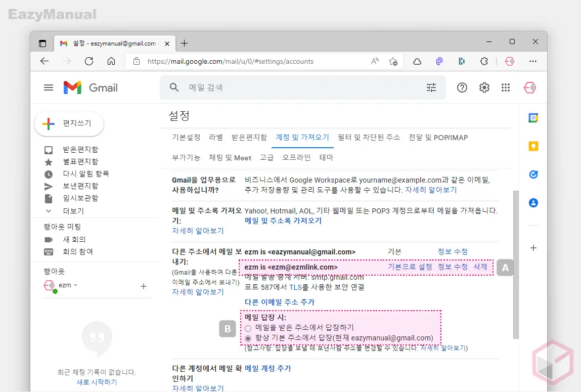Go to browser home page

[x=111, y=61]
